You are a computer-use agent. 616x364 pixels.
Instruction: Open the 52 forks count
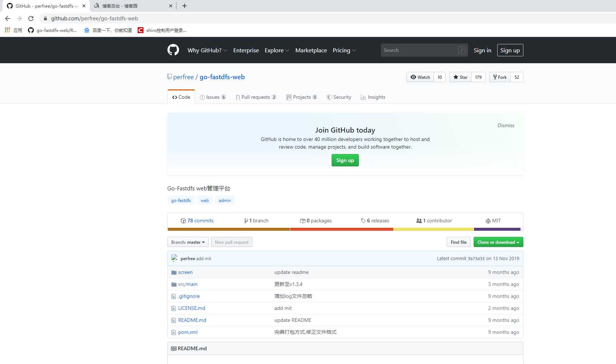(517, 77)
